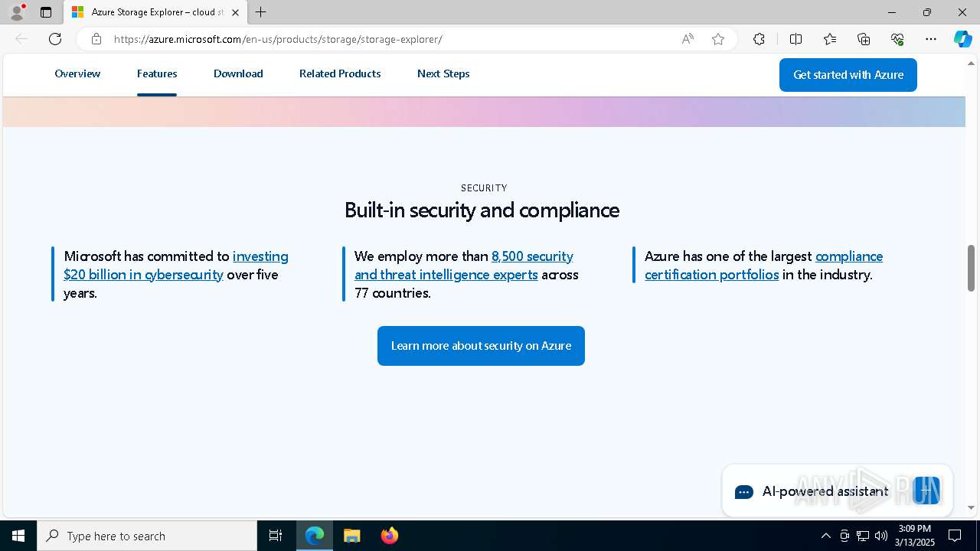Click Get started with Azure button
The height and width of the screenshot is (551, 980).
[x=848, y=75]
